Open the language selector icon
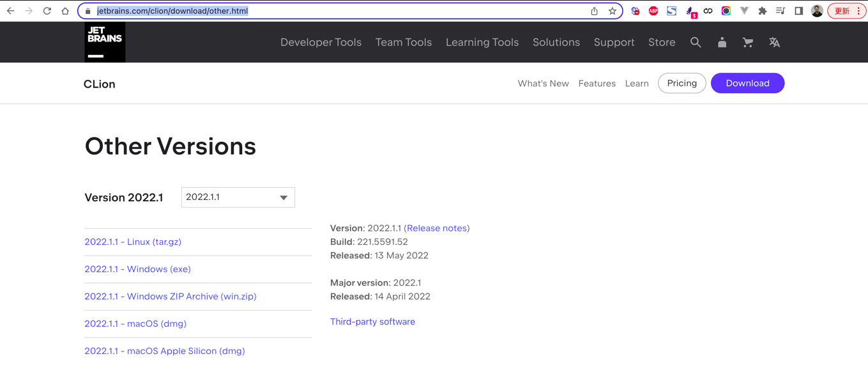This screenshot has width=868, height=377. (x=774, y=42)
